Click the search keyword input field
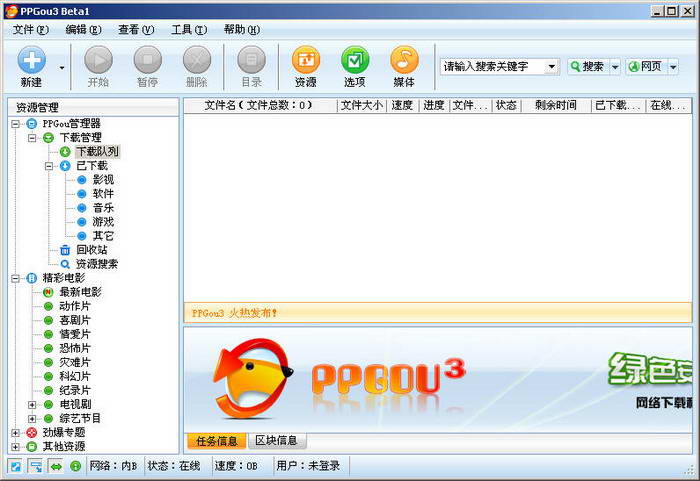 click(493, 67)
